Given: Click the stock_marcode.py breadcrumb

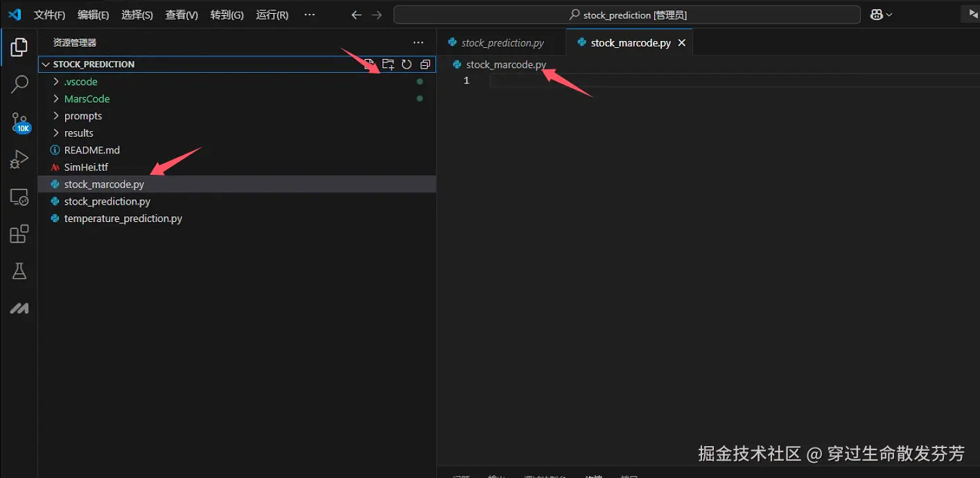Looking at the screenshot, I should (x=506, y=65).
